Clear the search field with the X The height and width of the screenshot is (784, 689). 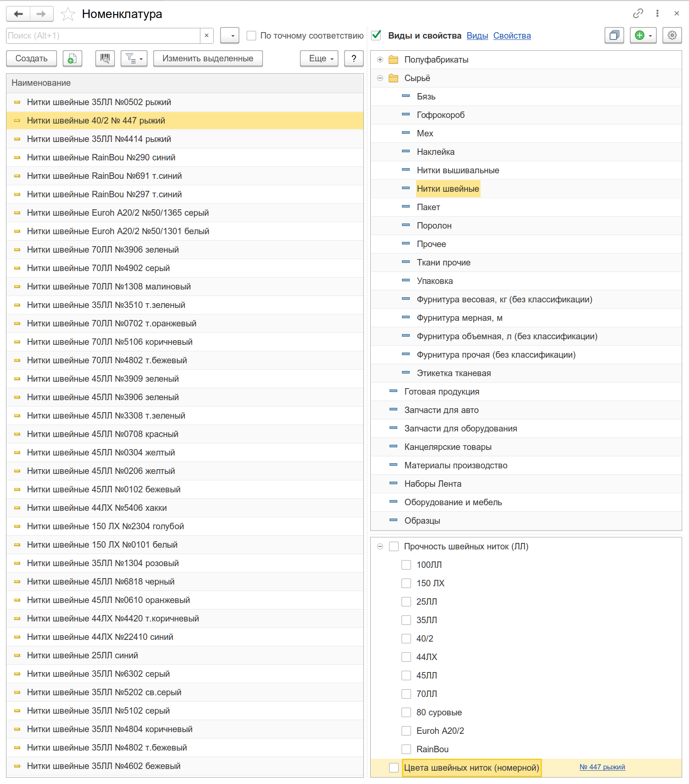(x=206, y=36)
